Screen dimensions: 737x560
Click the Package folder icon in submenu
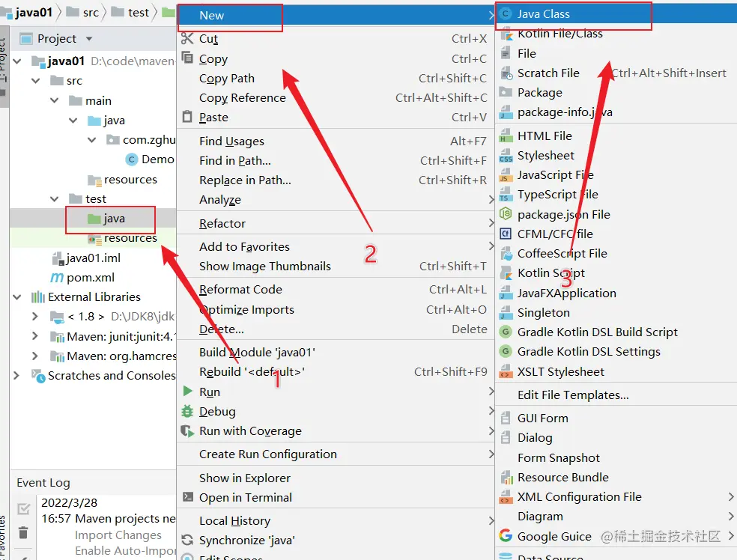tap(506, 91)
